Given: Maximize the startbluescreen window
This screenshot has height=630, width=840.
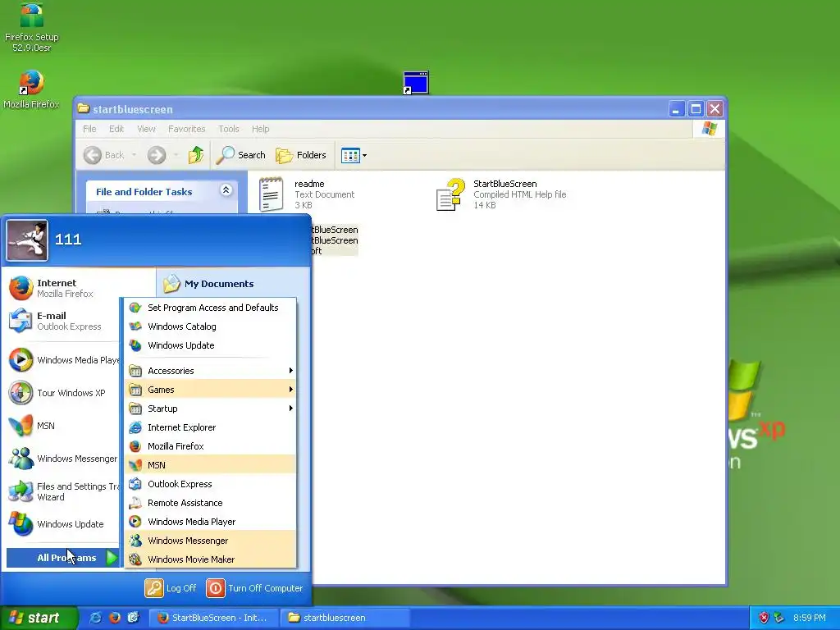Looking at the screenshot, I should (696, 109).
